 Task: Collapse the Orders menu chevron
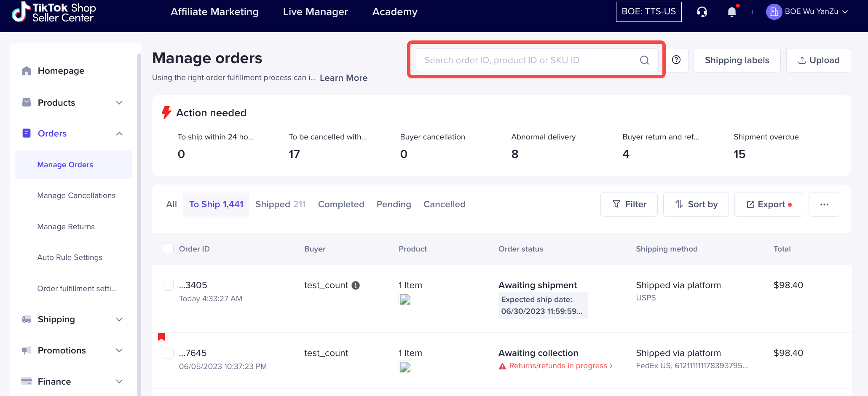pos(119,134)
